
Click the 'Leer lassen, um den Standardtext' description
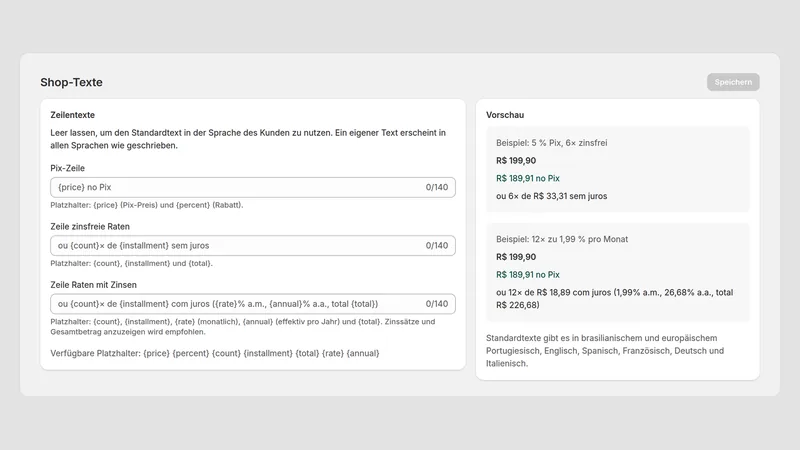(248, 139)
